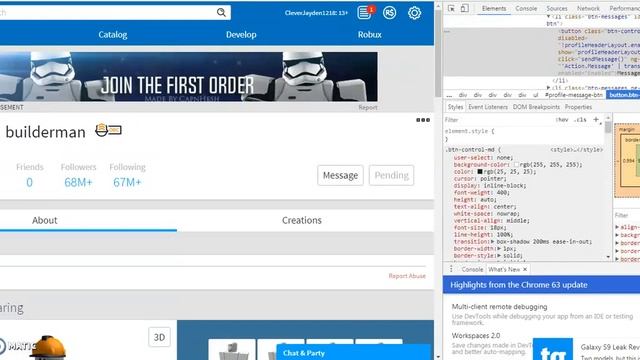Open the friends count of 0
Screen dimensions: 640x360
click(x=29, y=182)
